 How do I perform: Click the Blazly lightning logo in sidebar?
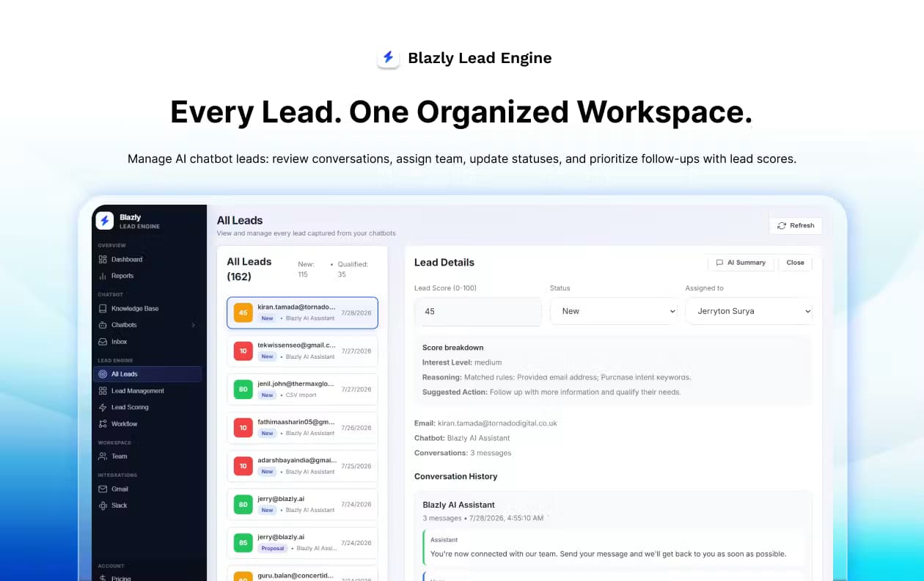105,221
